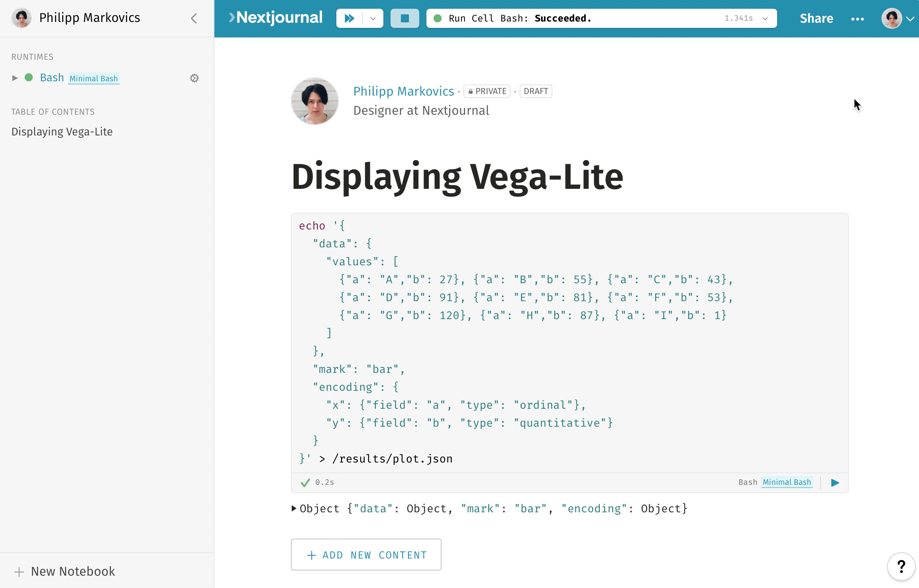This screenshot has width=919, height=588.
Task: Open run options dropdown arrow
Action: [373, 18]
